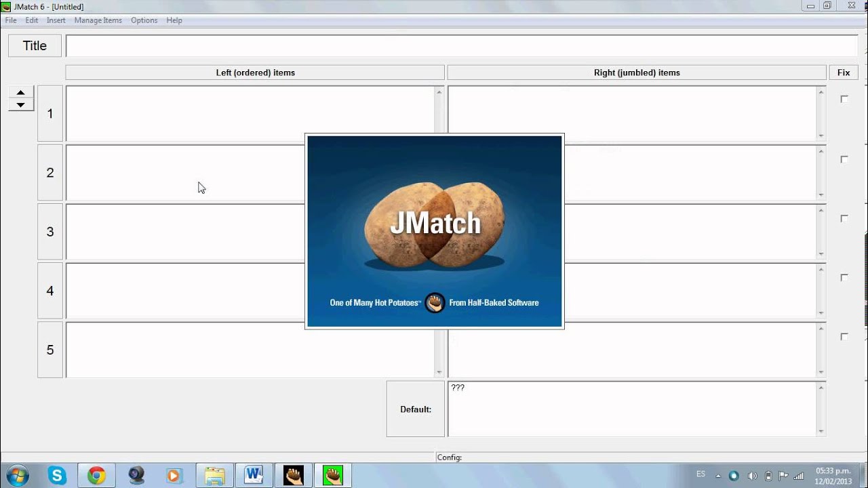Screen dimensions: 868x488
Task: Click scroll-down arrow of right item 2
Action: click(x=821, y=195)
